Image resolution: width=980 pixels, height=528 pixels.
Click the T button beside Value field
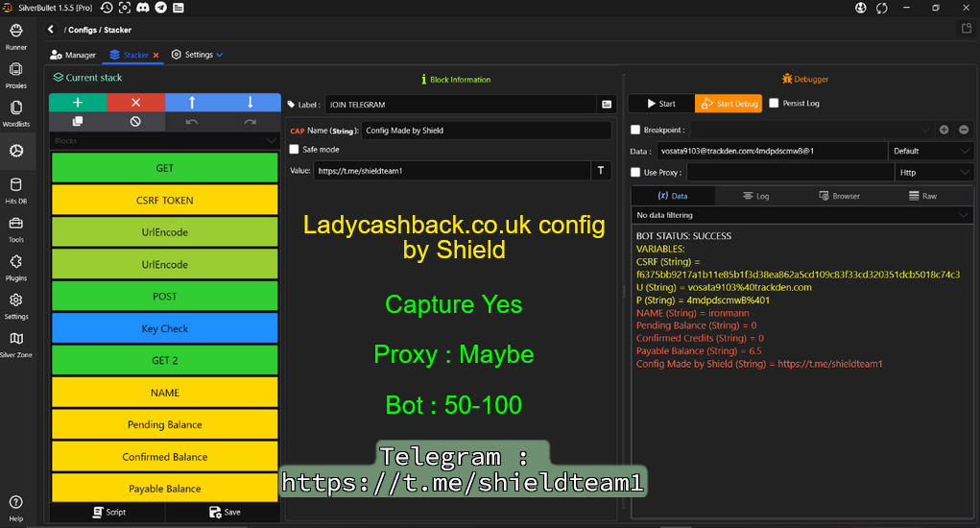click(601, 171)
